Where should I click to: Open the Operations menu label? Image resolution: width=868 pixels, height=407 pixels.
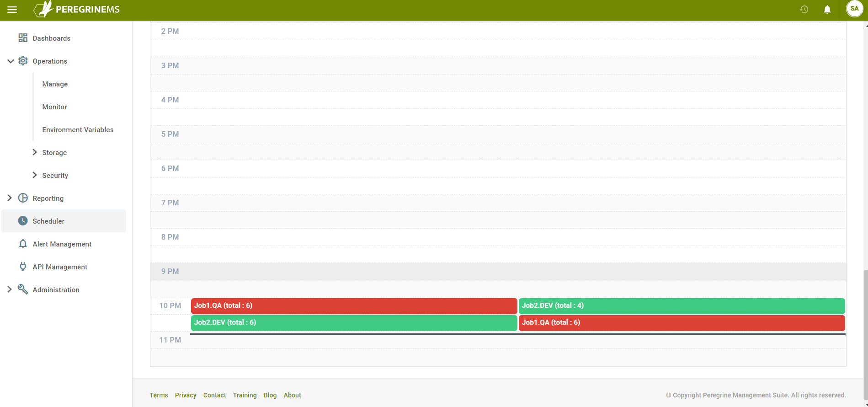click(x=50, y=61)
